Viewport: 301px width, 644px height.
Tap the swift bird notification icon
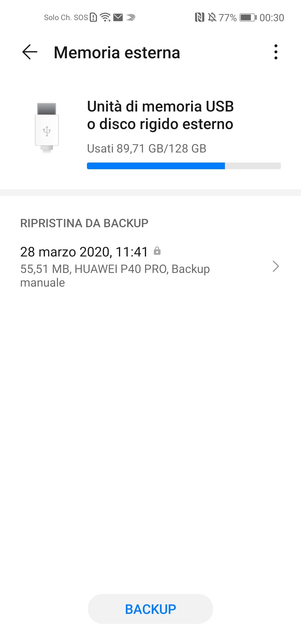(130, 18)
